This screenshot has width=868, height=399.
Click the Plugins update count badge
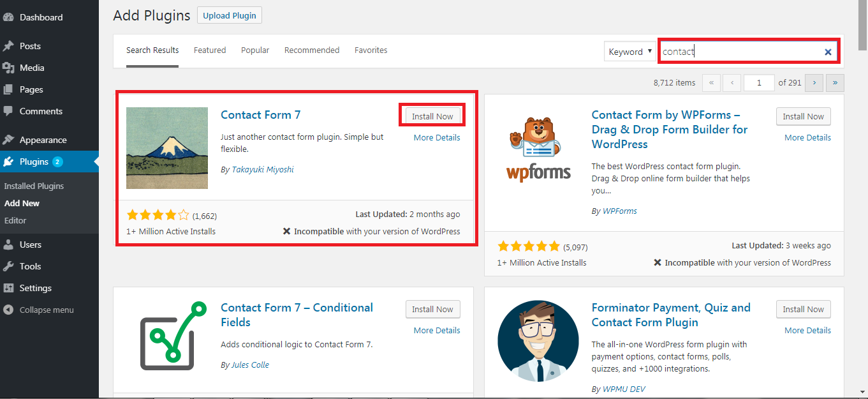pyautogui.click(x=57, y=162)
